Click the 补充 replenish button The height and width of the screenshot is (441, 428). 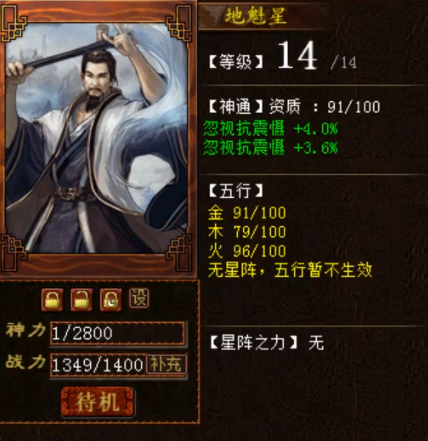(166, 364)
